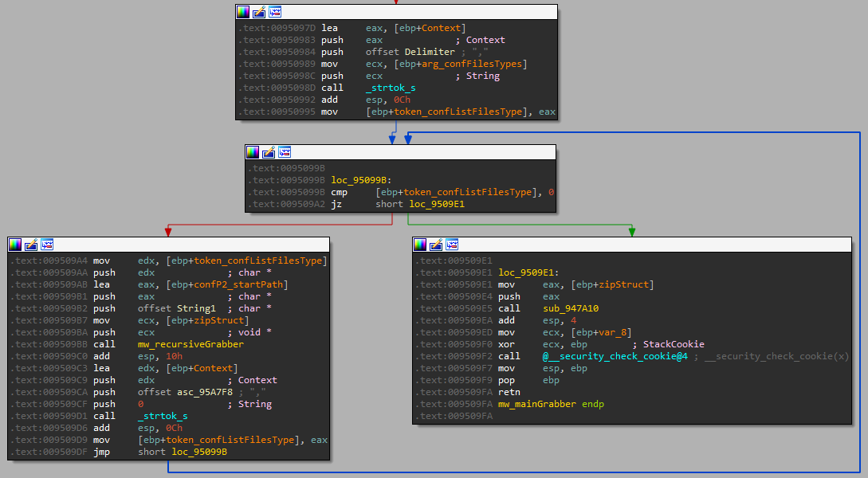The height and width of the screenshot is (478, 868).
Task: Select var_8 variable at 009509ED
Action: click(612, 332)
